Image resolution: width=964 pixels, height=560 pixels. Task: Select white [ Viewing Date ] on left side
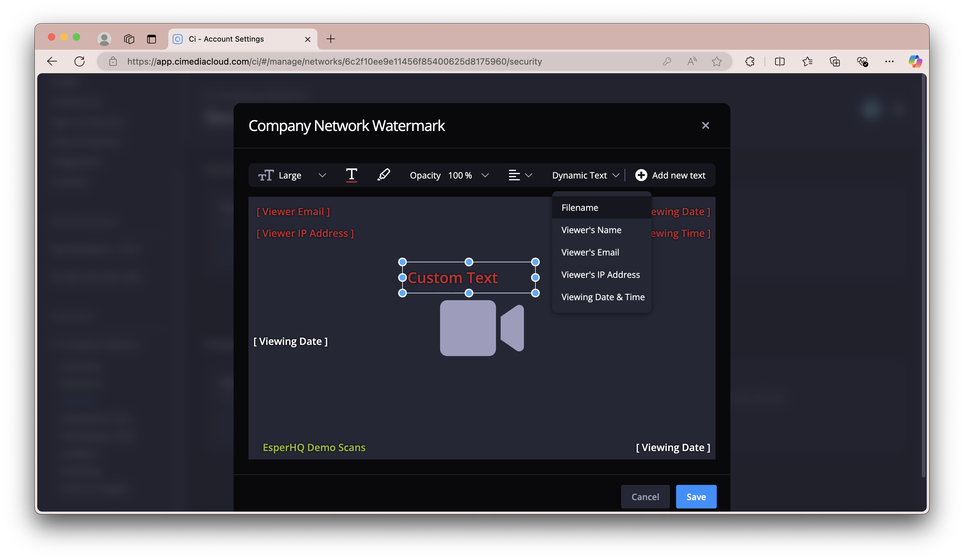point(290,341)
